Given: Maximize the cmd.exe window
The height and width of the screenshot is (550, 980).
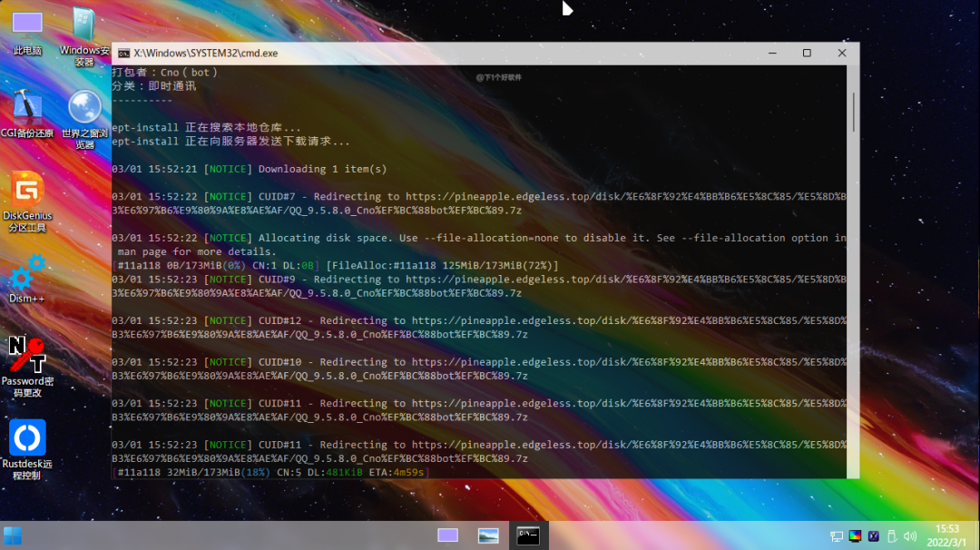Looking at the screenshot, I should [807, 54].
